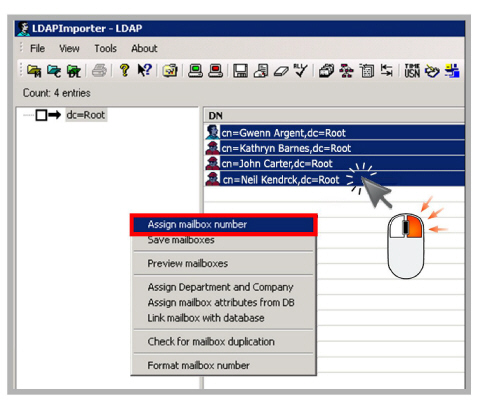Click the black arrow beside dc=Root
The image size is (478, 412).
pos(54,115)
